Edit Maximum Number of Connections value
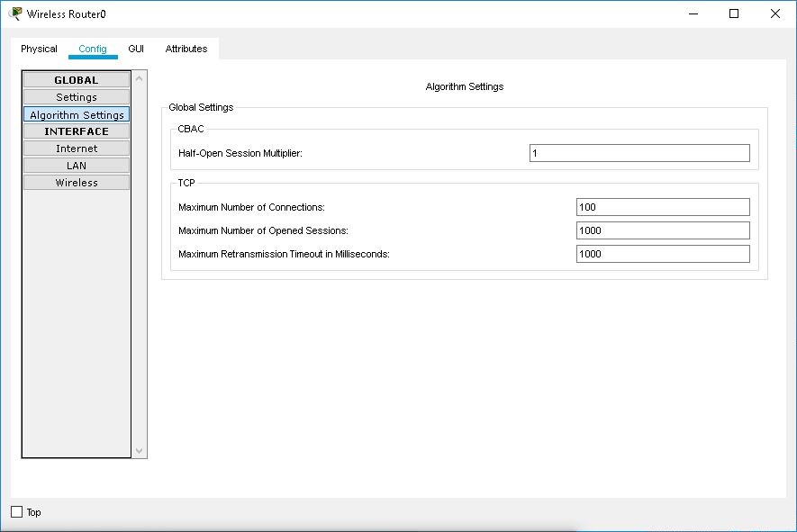 click(663, 206)
